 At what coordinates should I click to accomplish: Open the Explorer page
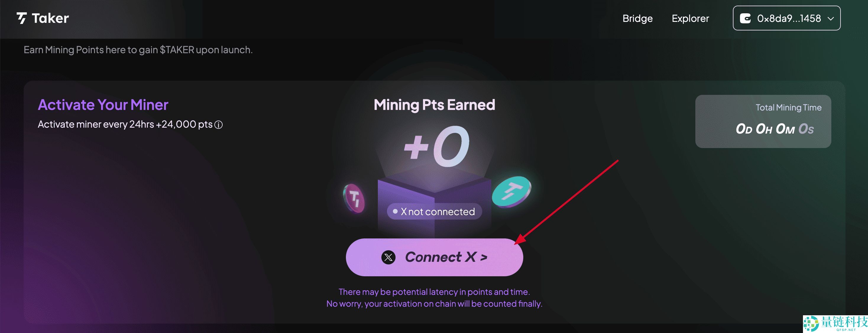[x=690, y=18]
